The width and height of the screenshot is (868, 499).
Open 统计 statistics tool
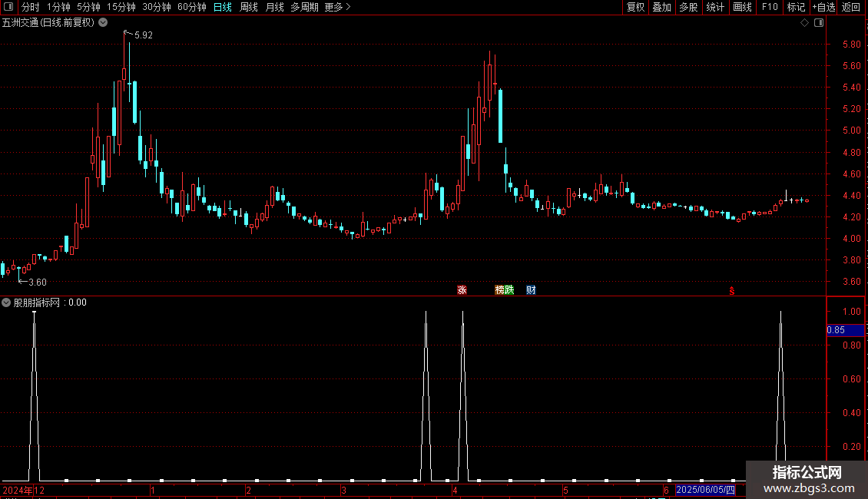pyautogui.click(x=714, y=7)
